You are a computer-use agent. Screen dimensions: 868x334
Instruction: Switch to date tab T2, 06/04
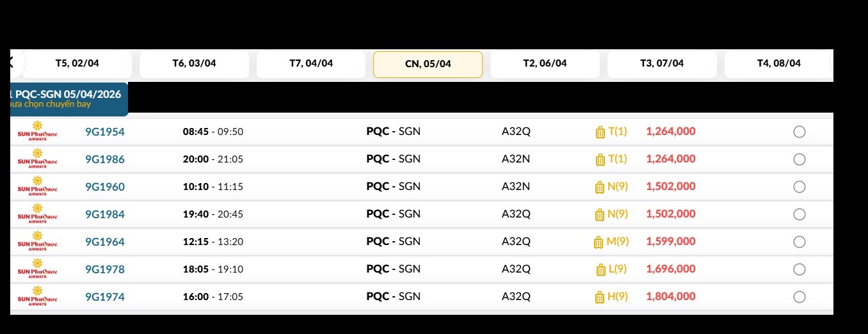545,63
